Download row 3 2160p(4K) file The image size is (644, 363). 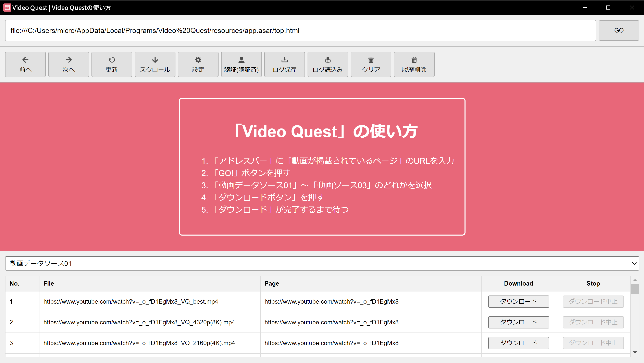coord(519,343)
